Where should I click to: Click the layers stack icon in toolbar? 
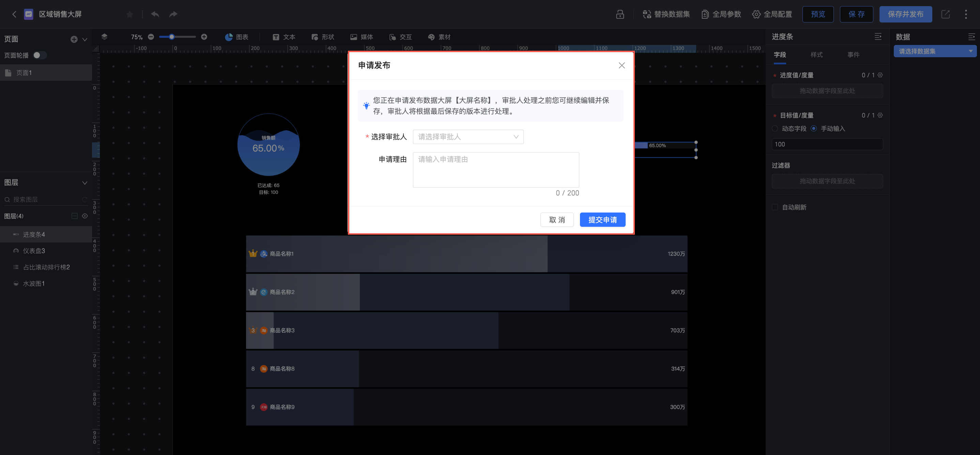pyautogui.click(x=104, y=36)
